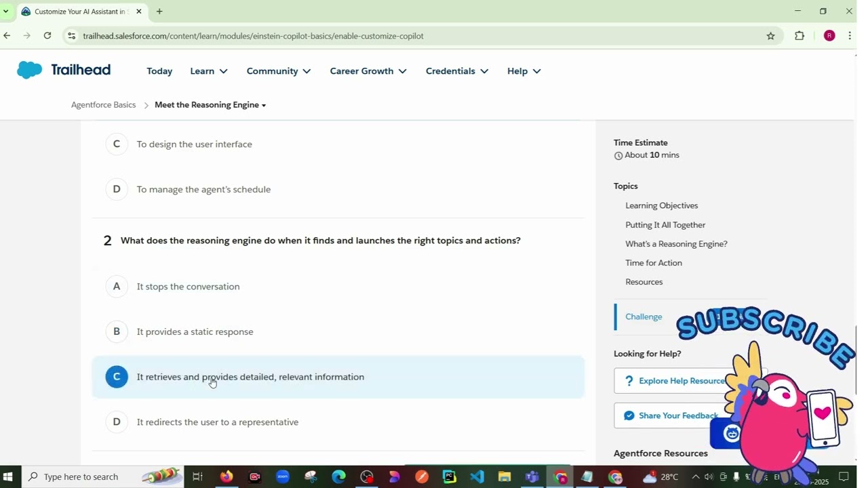The width and height of the screenshot is (868, 488).
Task: Click the Windows search box
Action: (x=102, y=476)
